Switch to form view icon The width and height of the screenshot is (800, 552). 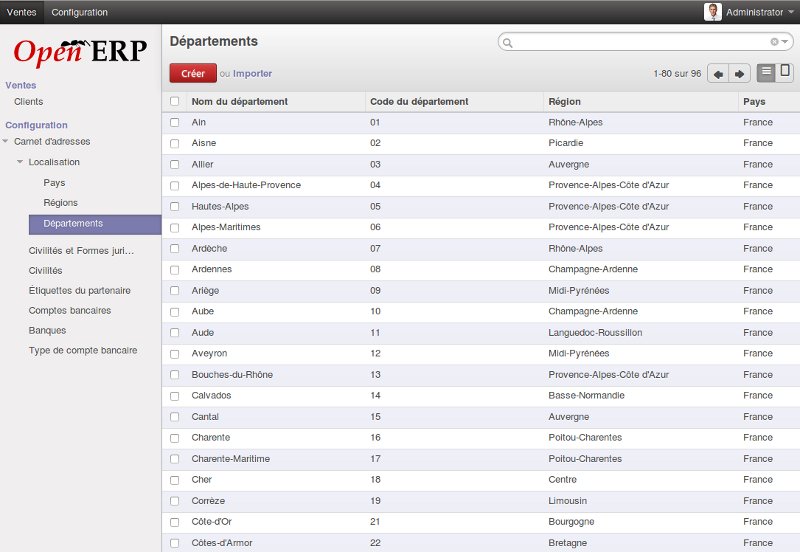[x=786, y=72]
